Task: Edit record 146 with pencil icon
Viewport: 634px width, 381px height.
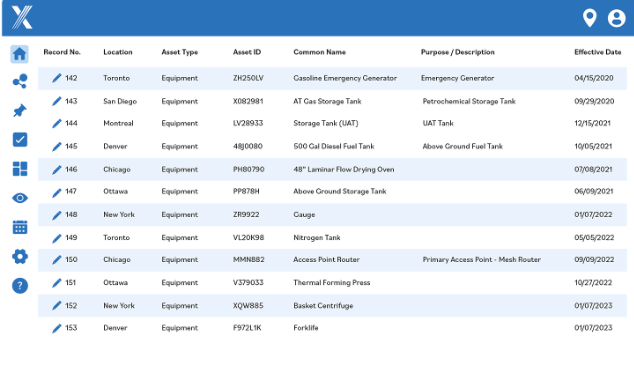Action: click(57, 169)
